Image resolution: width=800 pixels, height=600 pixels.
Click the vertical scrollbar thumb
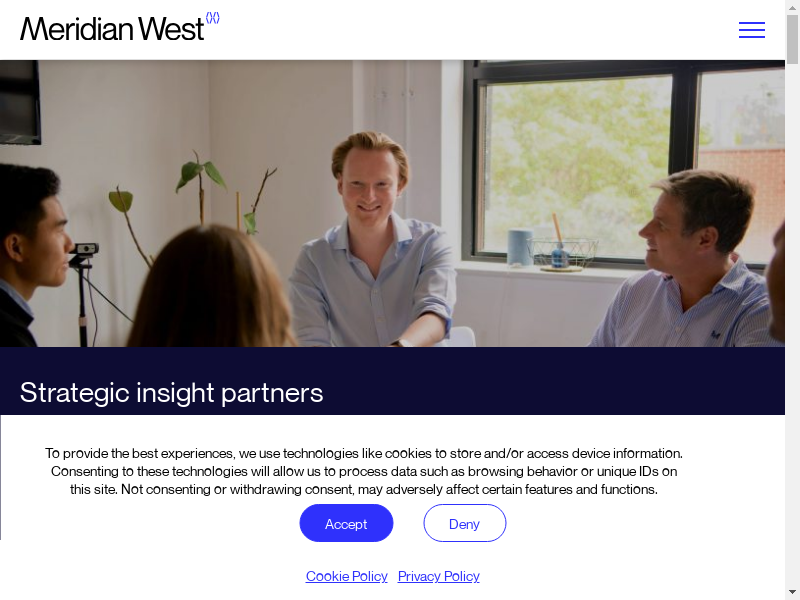point(792,39)
